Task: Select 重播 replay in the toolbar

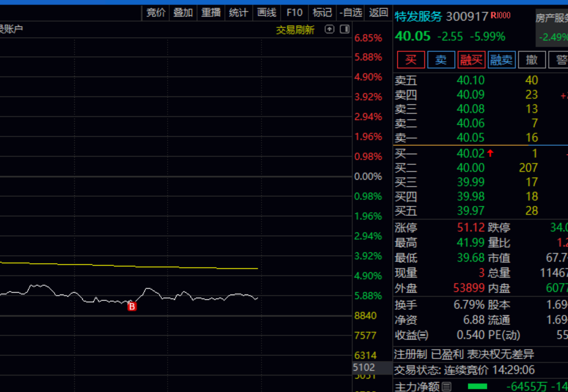Action: tap(211, 13)
